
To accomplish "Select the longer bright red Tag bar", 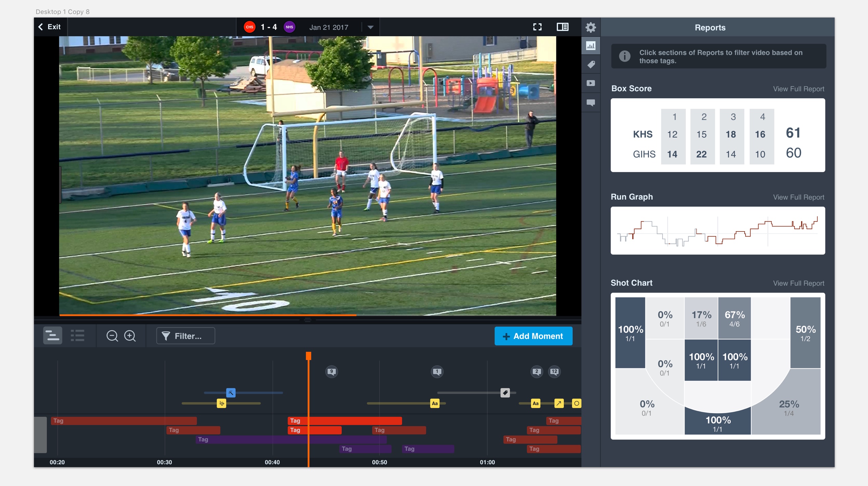I will (x=345, y=421).
